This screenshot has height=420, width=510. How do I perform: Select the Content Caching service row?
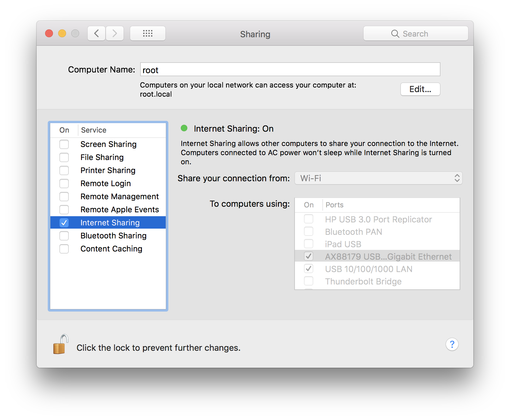108,249
